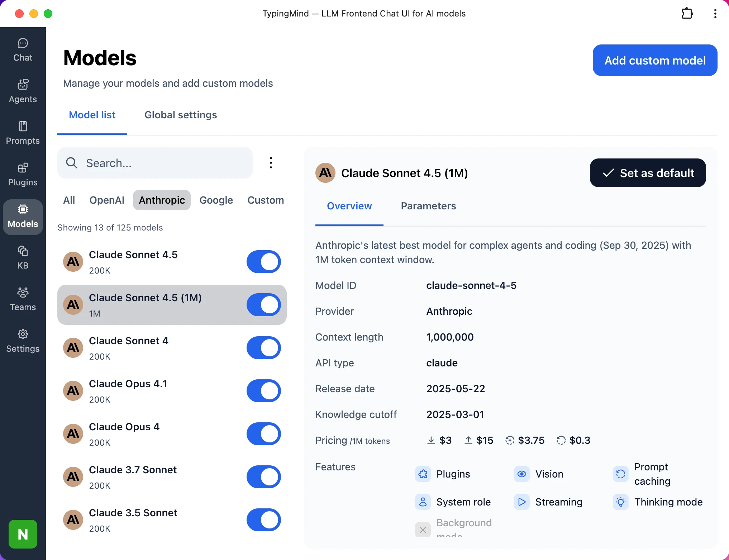
Task: Click the Background mode X icon
Action: click(423, 530)
